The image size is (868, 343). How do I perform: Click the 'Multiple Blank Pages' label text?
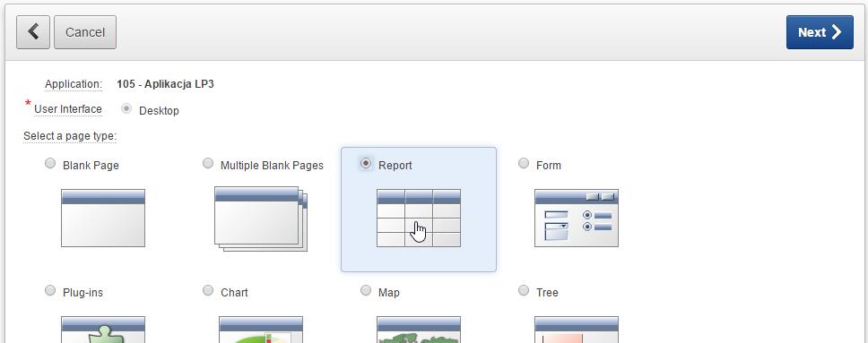click(272, 166)
